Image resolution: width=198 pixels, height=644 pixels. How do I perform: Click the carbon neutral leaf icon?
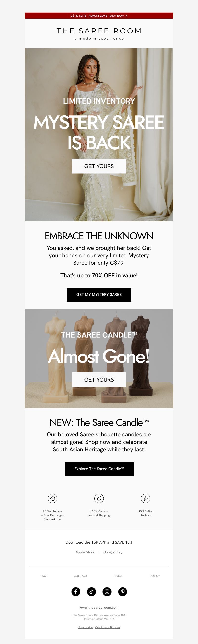coord(99,498)
